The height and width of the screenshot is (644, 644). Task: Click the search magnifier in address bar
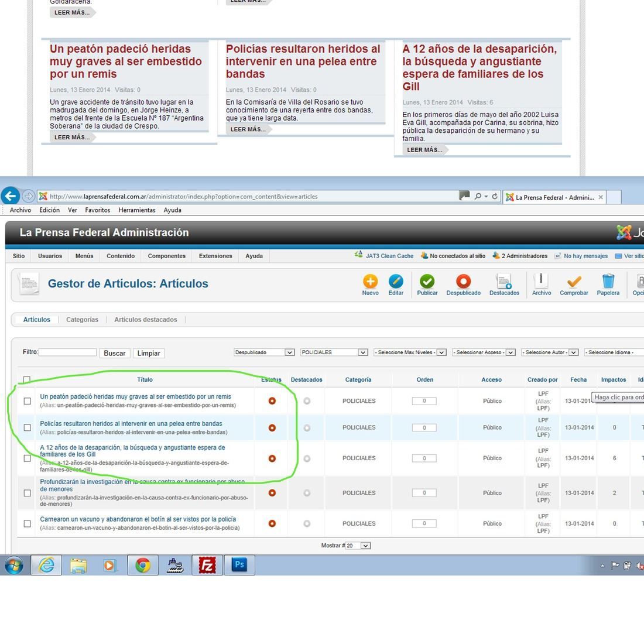478,196
